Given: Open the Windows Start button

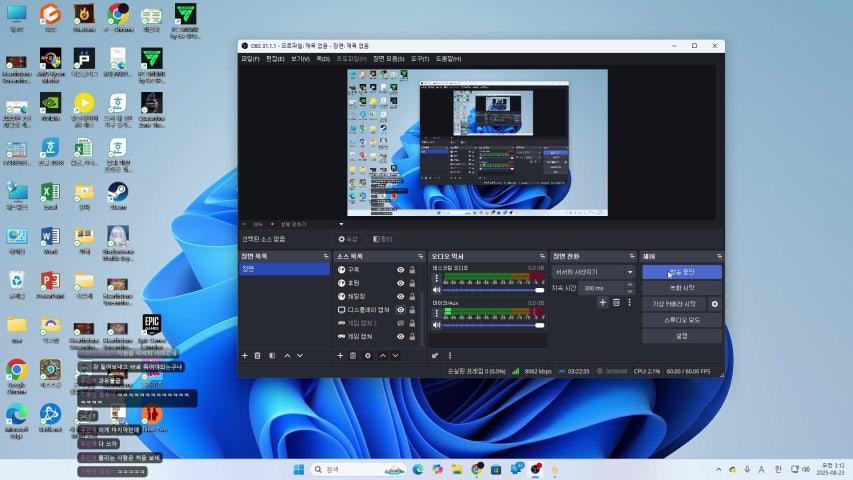Looking at the screenshot, I should (x=299, y=469).
